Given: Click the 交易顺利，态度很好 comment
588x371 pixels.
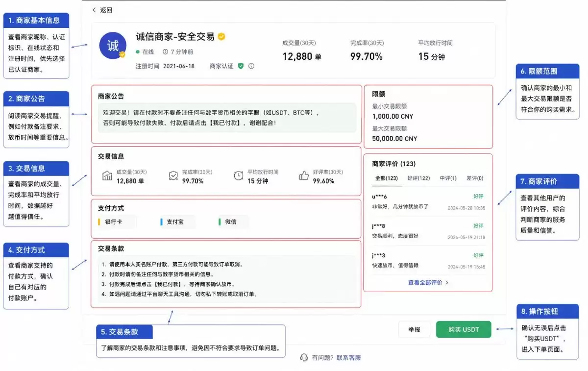Looking at the screenshot, I should (x=395, y=236).
